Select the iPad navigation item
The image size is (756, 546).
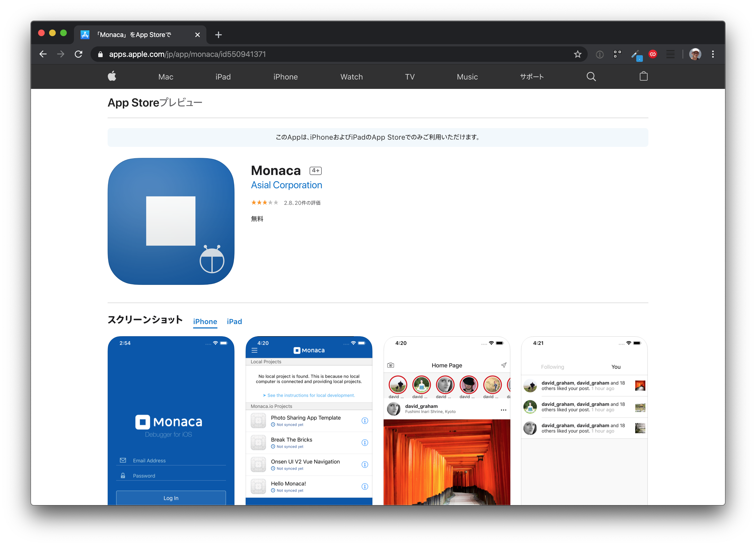point(223,77)
